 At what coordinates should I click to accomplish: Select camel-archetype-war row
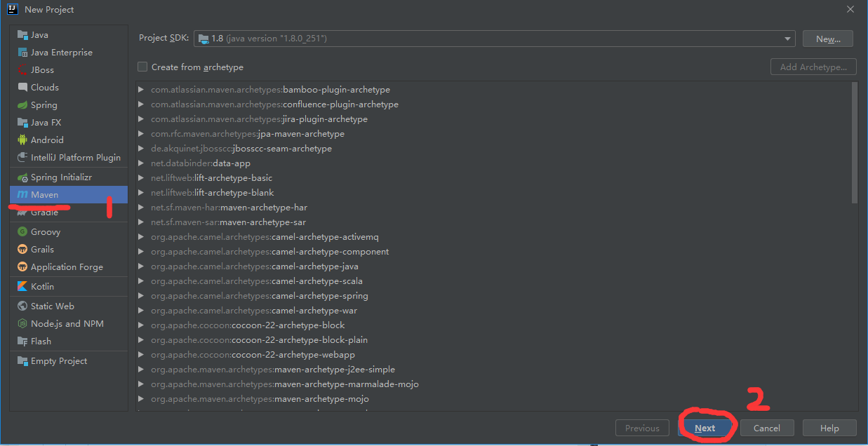[x=493, y=311]
